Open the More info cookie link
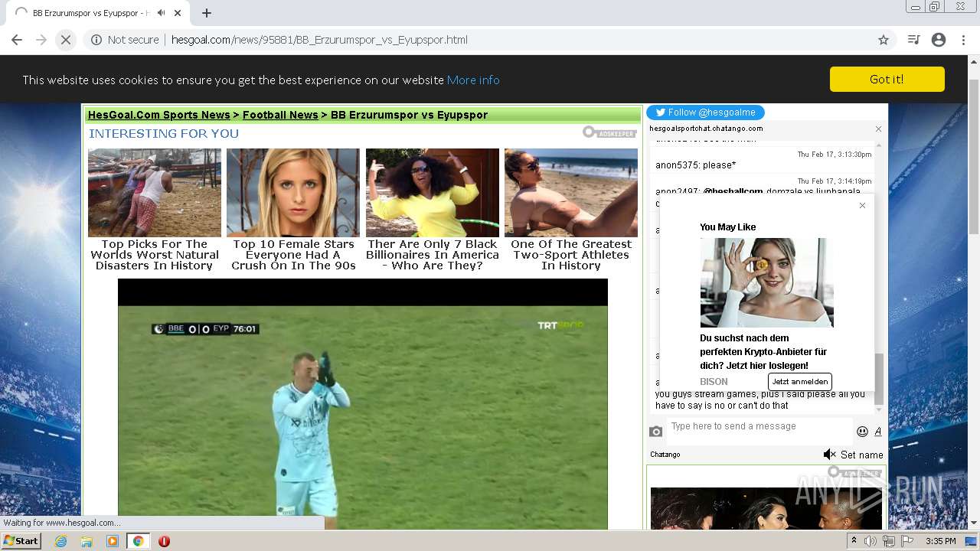This screenshot has height=551, width=980. click(x=473, y=80)
